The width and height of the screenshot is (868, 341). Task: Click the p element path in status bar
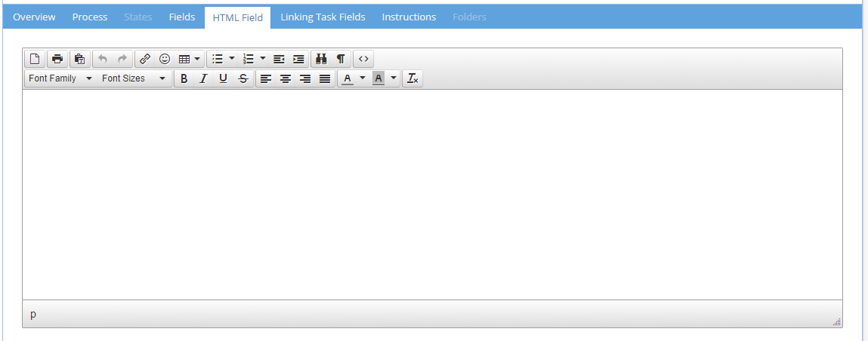click(33, 314)
